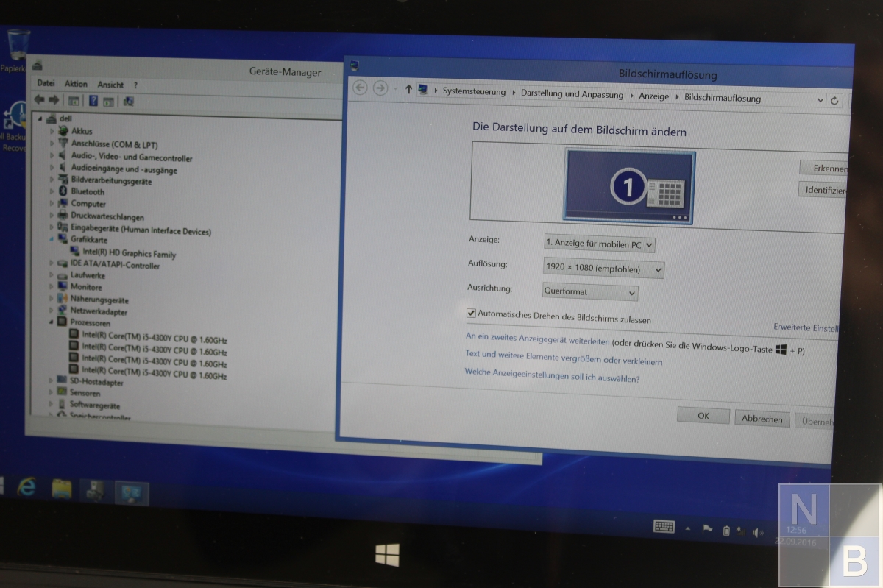Select the monitor 1 display thumbnail

(629, 185)
